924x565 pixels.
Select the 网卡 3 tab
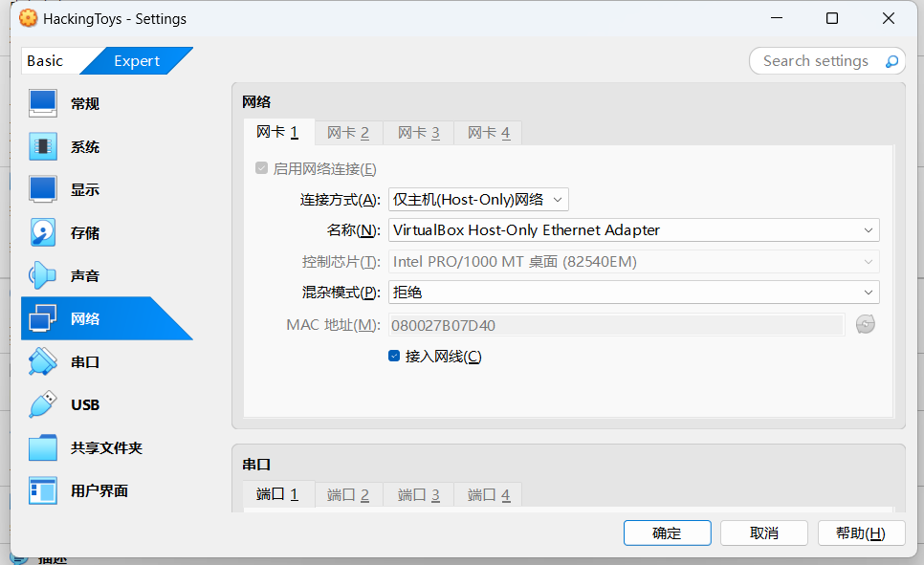(419, 133)
